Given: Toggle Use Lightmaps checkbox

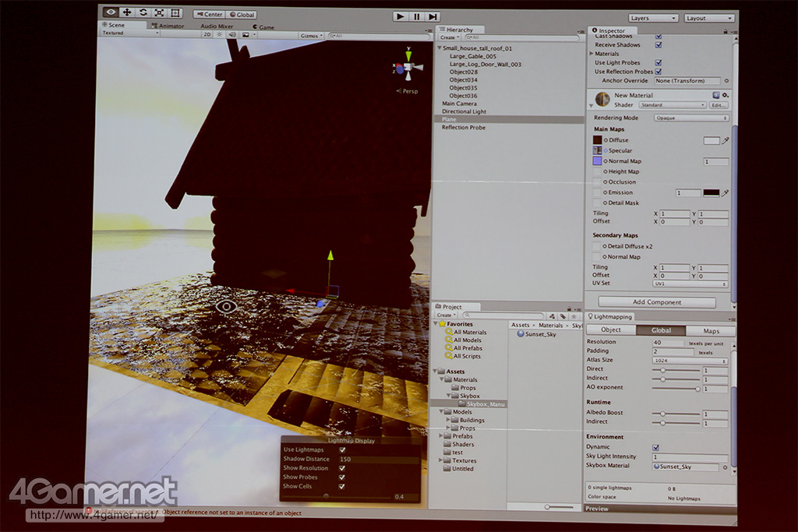Looking at the screenshot, I should [342, 449].
